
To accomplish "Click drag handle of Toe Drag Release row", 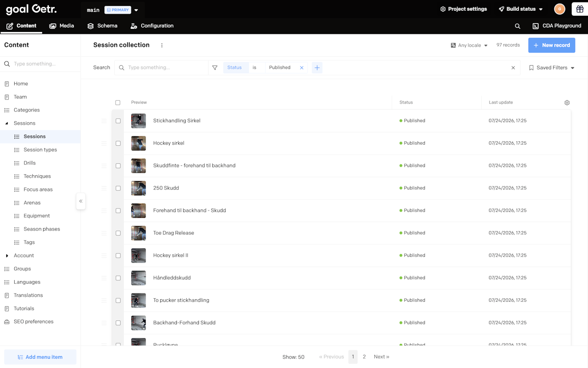I will pyautogui.click(x=104, y=233).
